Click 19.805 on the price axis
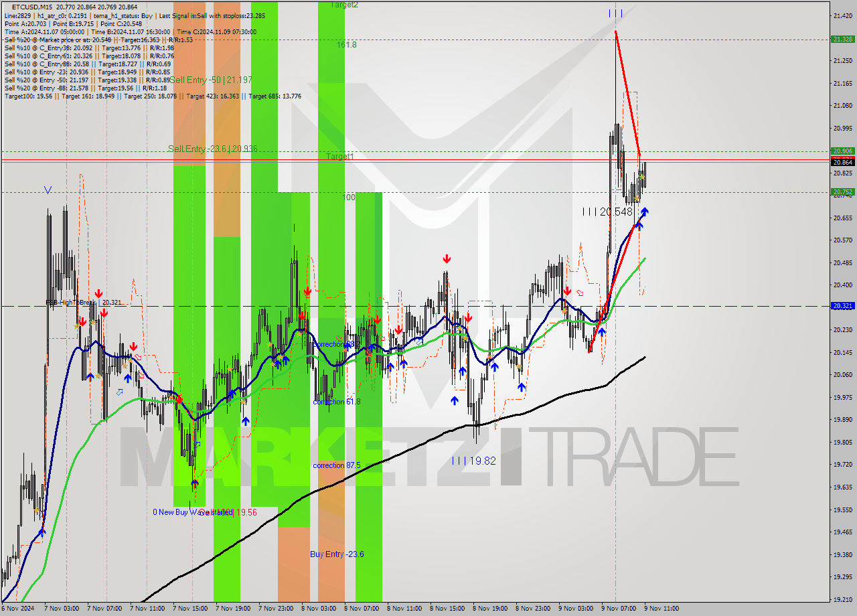This screenshot has height=616, width=857. (842, 442)
